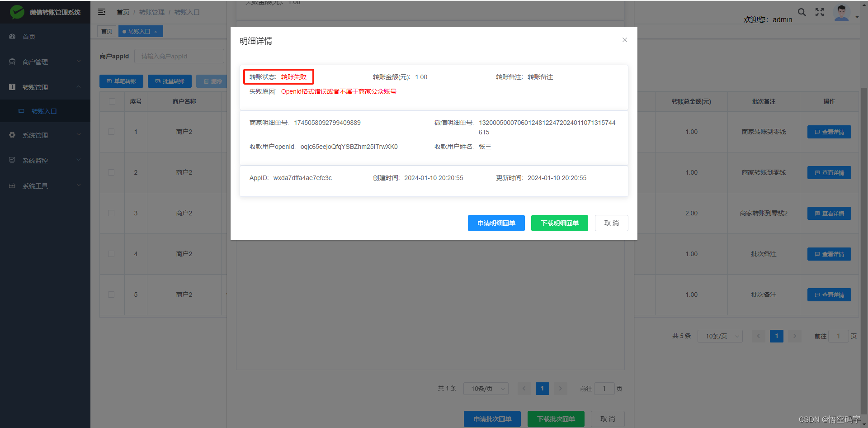Click 查看详情 for row 4
The width and height of the screenshot is (868, 428).
(829, 254)
